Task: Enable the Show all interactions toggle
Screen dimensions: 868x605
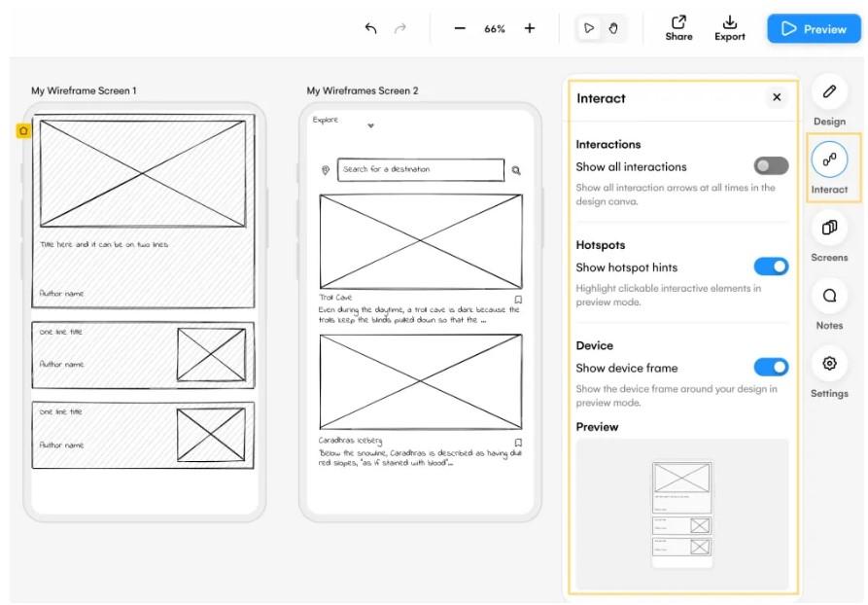Action: (771, 166)
